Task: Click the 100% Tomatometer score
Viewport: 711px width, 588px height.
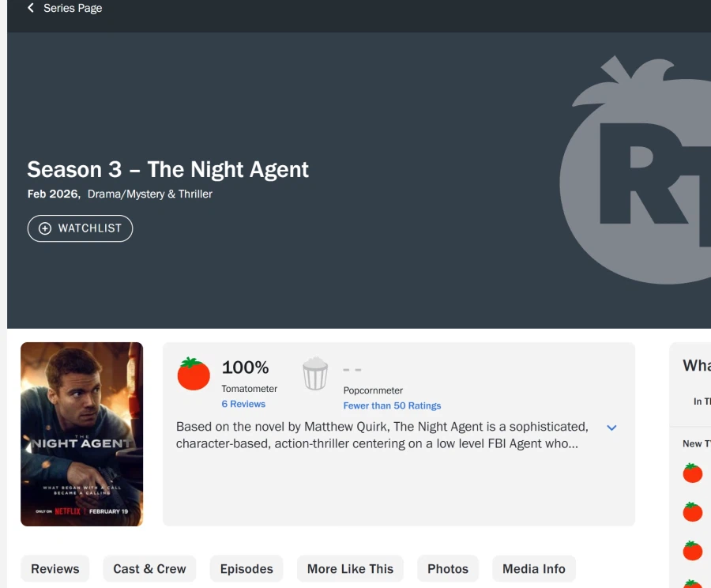Action: 245,367
